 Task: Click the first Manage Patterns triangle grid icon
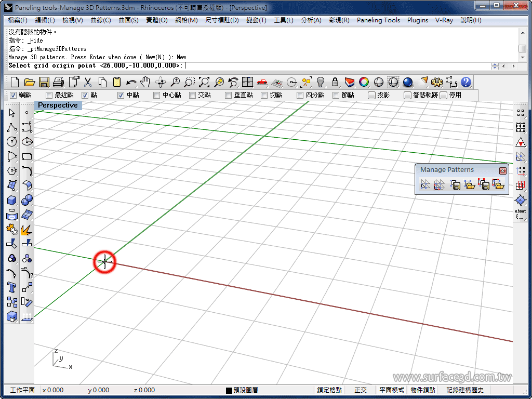[425, 184]
